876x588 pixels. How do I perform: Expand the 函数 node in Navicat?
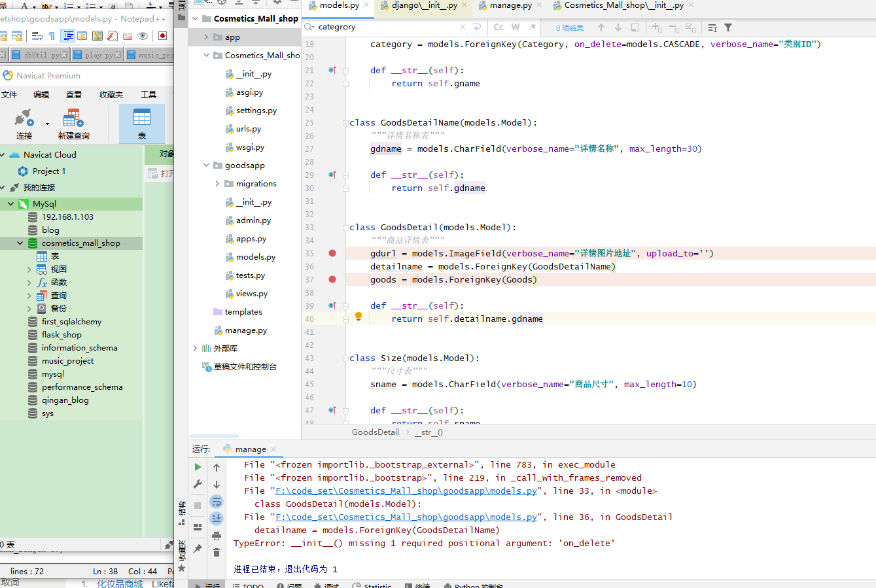[x=29, y=283]
